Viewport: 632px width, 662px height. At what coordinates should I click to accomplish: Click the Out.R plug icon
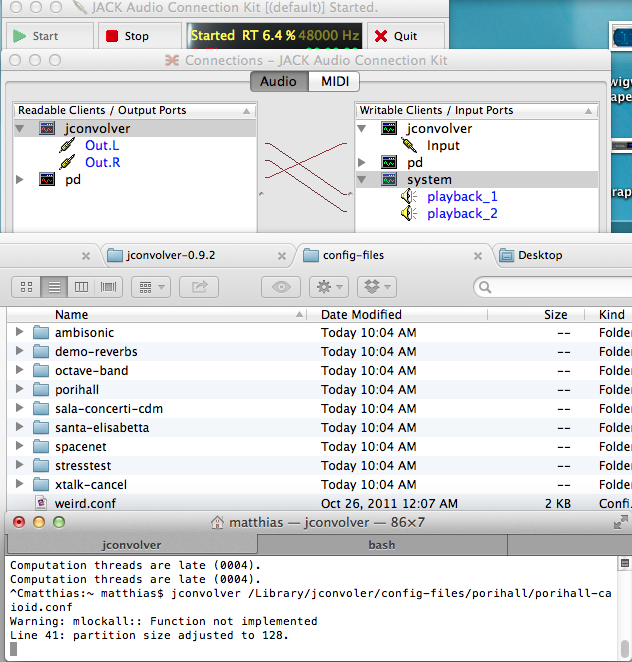pyautogui.click(x=68, y=163)
